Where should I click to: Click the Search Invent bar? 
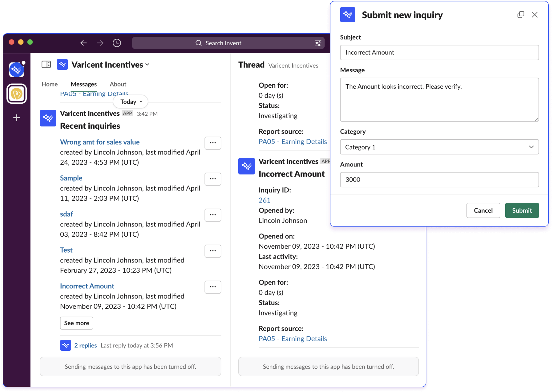point(228,43)
